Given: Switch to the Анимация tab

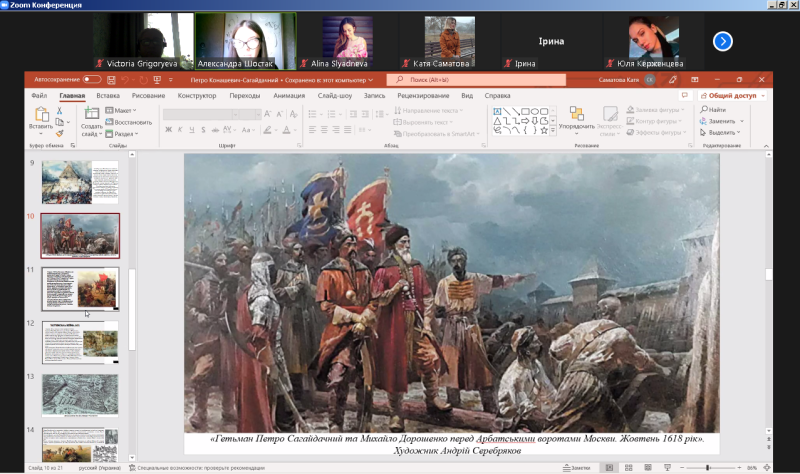Looking at the screenshot, I should click(x=289, y=95).
